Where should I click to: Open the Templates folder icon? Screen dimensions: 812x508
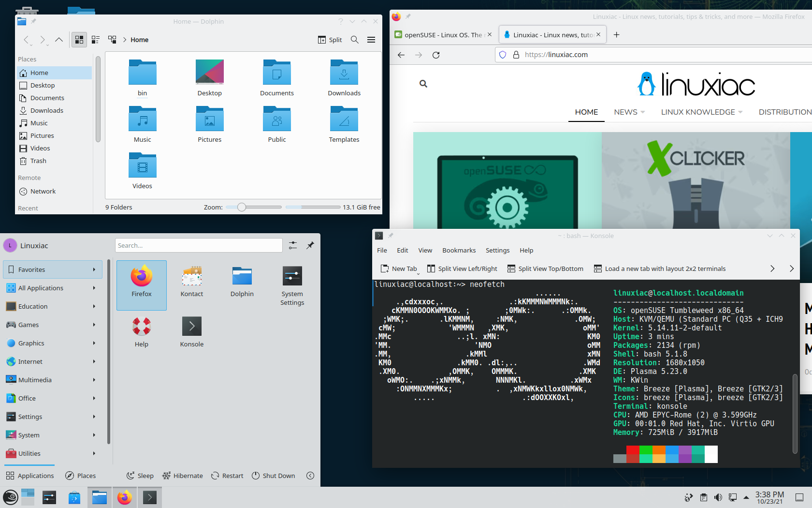[344, 125]
